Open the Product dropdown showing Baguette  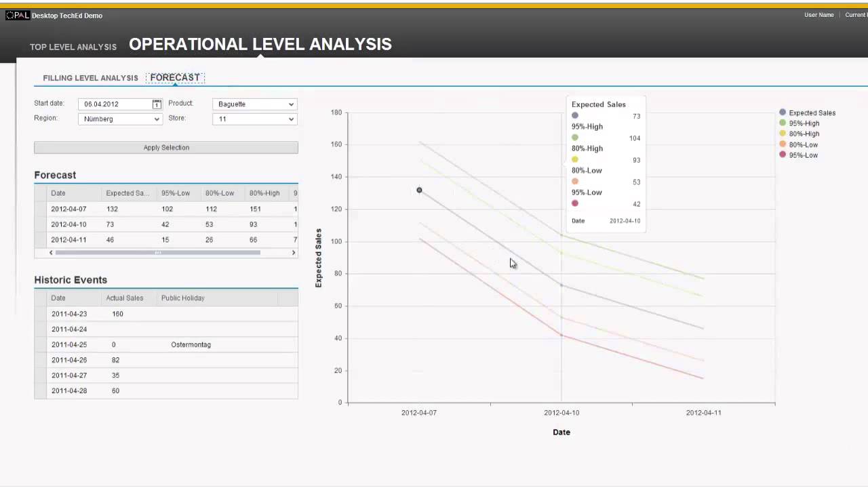255,104
